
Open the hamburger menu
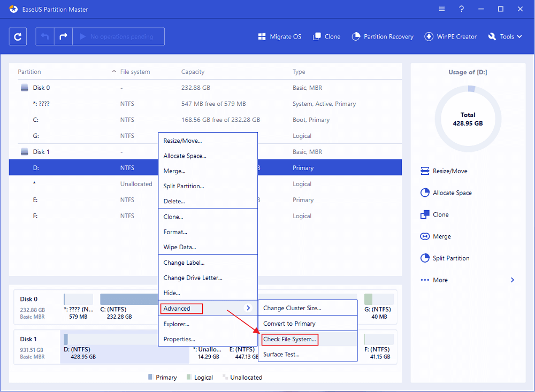pyautogui.click(x=441, y=9)
